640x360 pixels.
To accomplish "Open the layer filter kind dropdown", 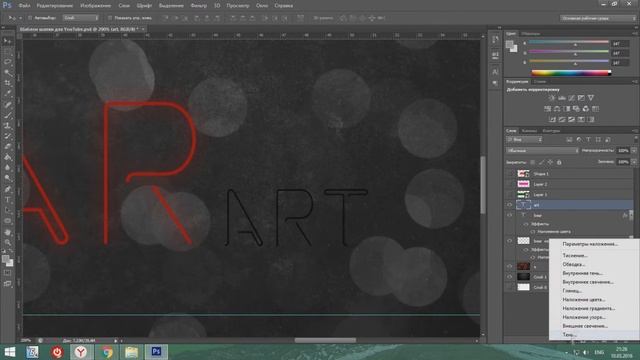I will 524,140.
